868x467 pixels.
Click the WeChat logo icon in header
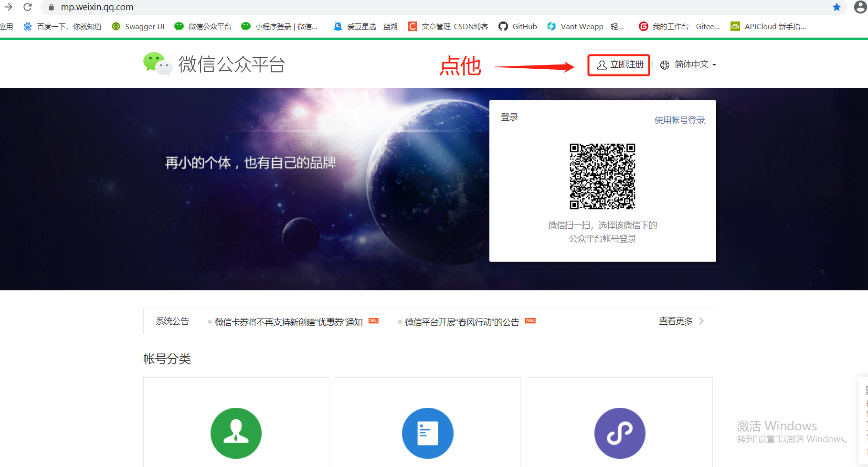click(x=158, y=64)
